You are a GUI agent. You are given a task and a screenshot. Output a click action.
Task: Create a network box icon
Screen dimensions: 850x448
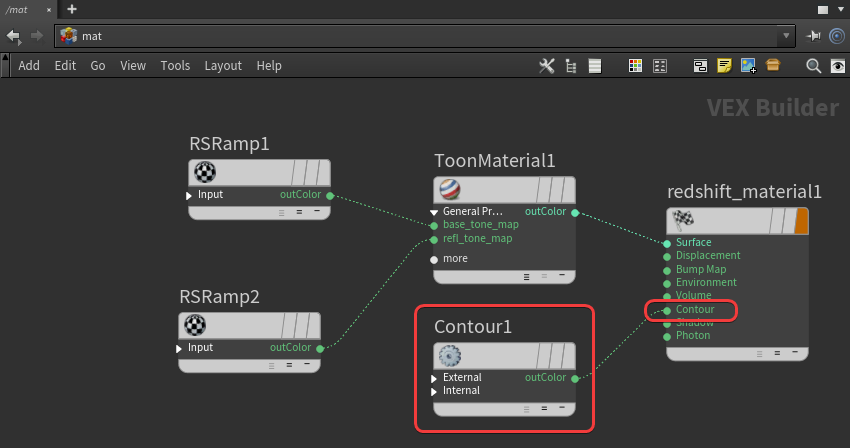click(700, 66)
